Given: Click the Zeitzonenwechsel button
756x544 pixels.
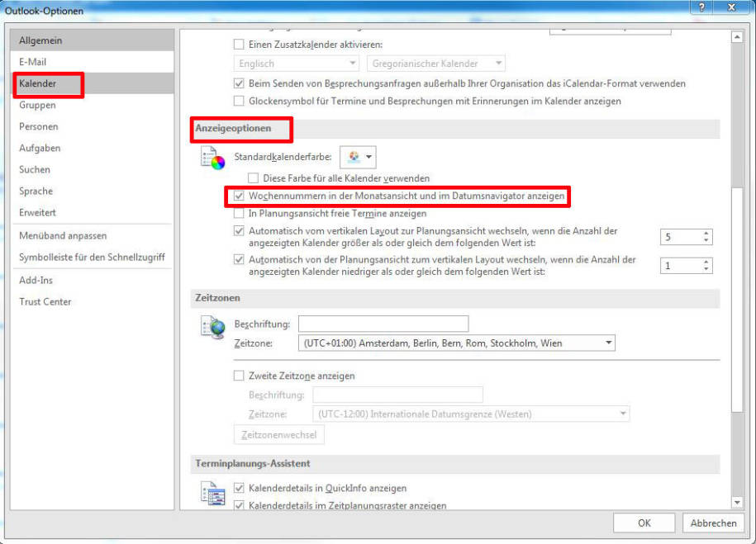Looking at the screenshot, I should pyautogui.click(x=279, y=434).
